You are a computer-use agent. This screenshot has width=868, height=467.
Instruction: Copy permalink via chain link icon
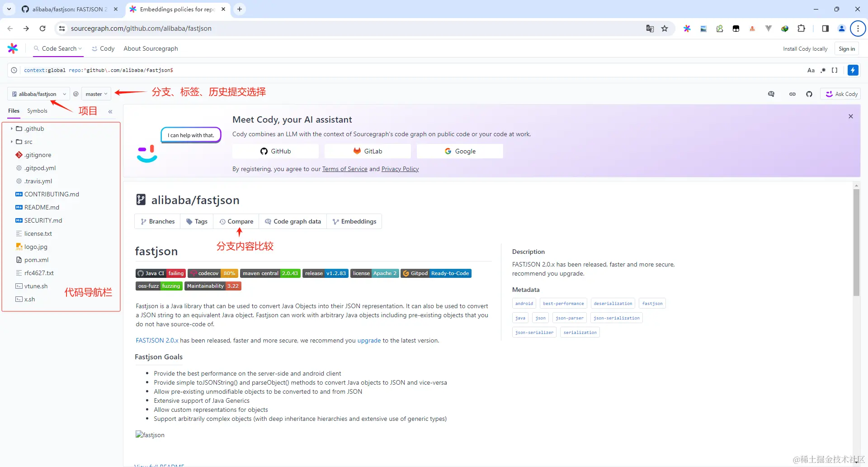point(793,94)
